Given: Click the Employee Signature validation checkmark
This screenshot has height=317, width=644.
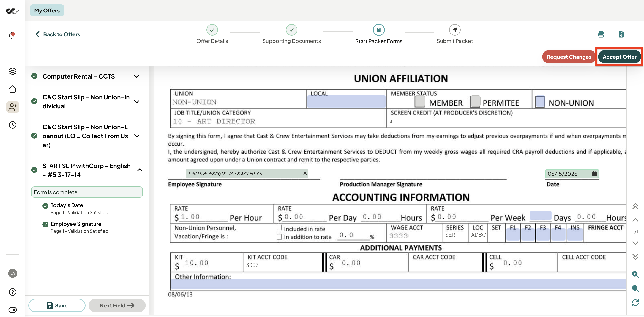Looking at the screenshot, I should click(x=45, y=225).
